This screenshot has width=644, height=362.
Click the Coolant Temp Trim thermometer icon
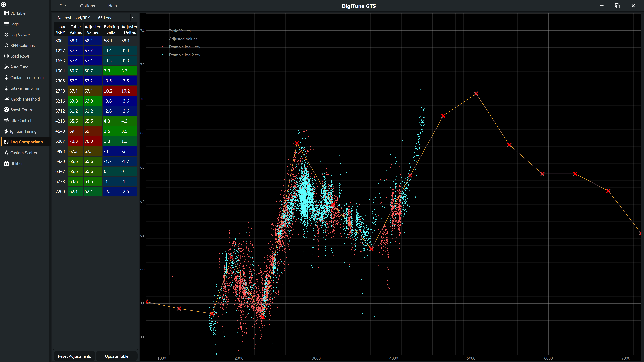click(6, 78)
